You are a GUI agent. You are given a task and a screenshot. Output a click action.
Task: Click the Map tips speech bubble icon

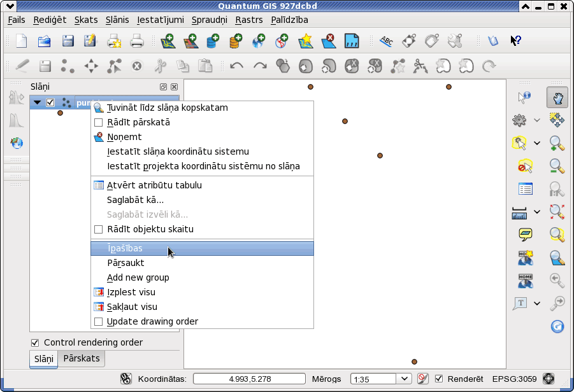pos(526,234)
